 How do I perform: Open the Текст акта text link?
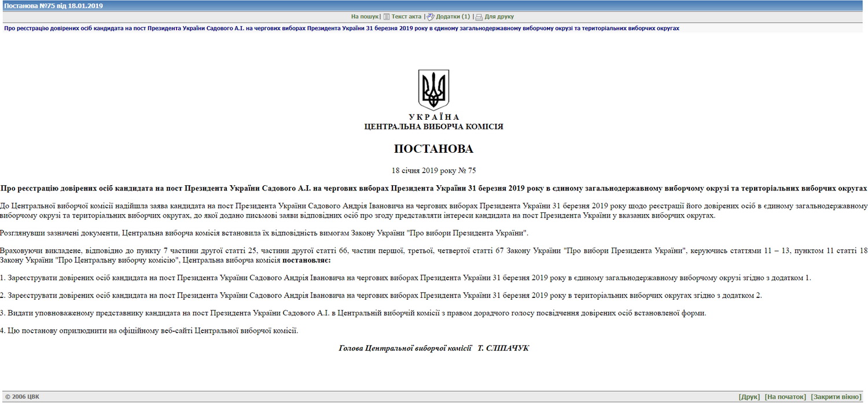(406, 17)
